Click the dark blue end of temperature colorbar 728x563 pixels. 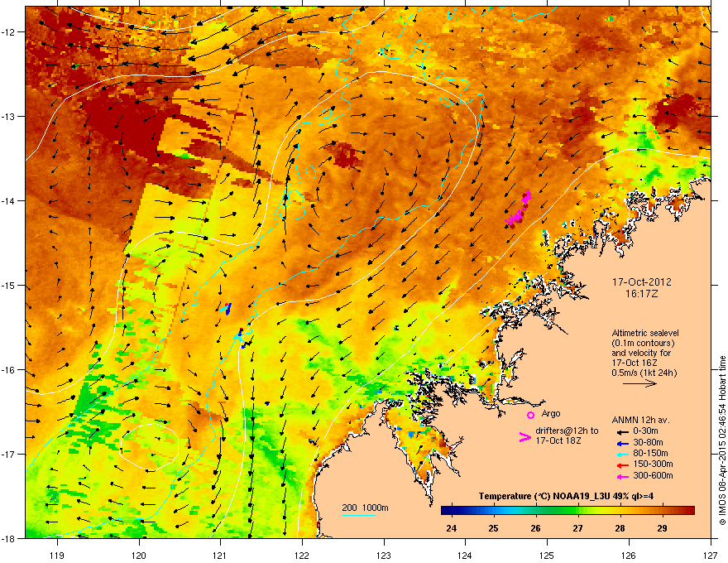click(x=446, y=511)
